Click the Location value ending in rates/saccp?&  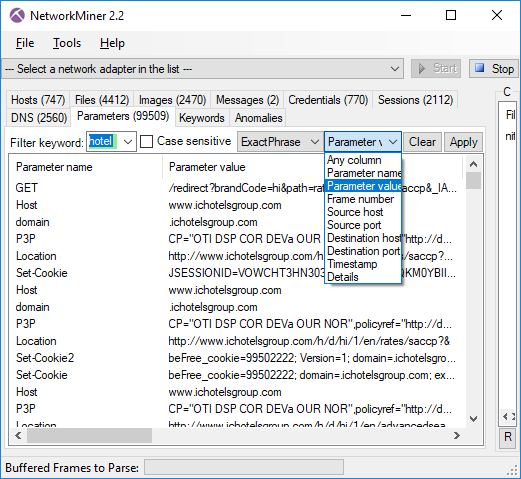pos(309,341)
